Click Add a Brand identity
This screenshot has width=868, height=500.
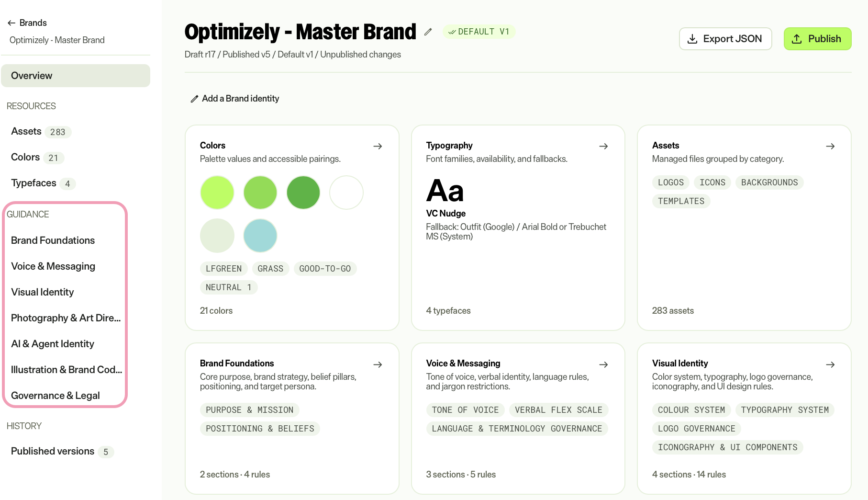234,99
